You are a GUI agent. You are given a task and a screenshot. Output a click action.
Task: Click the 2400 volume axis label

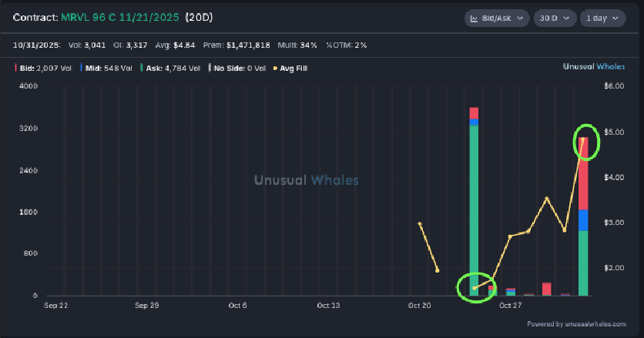pos(29,170)
